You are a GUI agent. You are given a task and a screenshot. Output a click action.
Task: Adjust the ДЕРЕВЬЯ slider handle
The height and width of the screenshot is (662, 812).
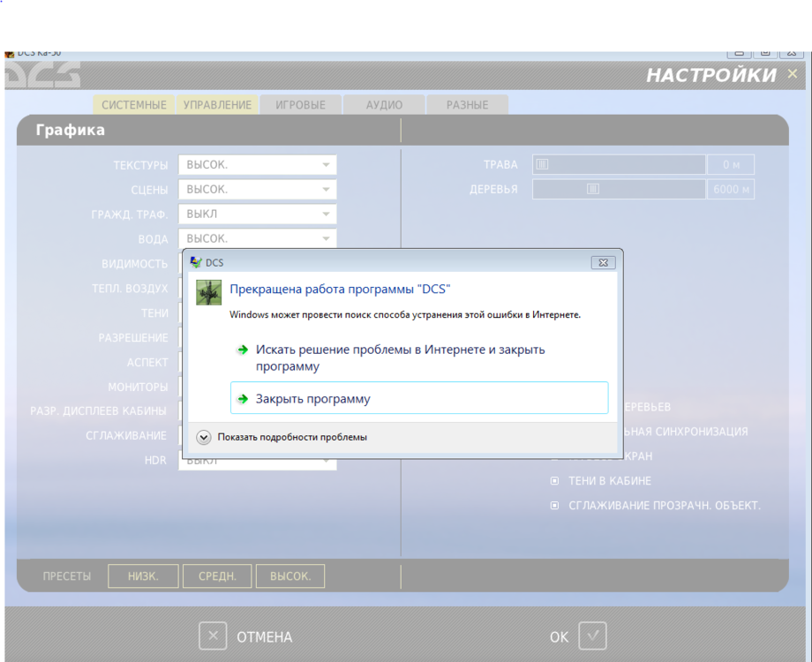point(593,189)
